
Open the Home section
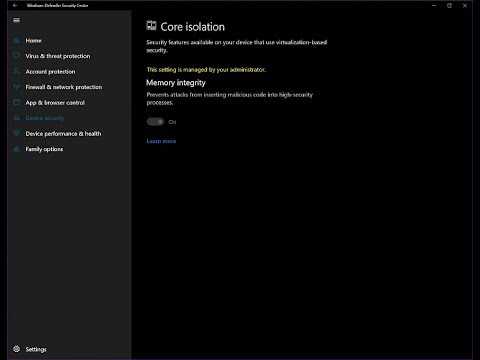click(33, 41)
